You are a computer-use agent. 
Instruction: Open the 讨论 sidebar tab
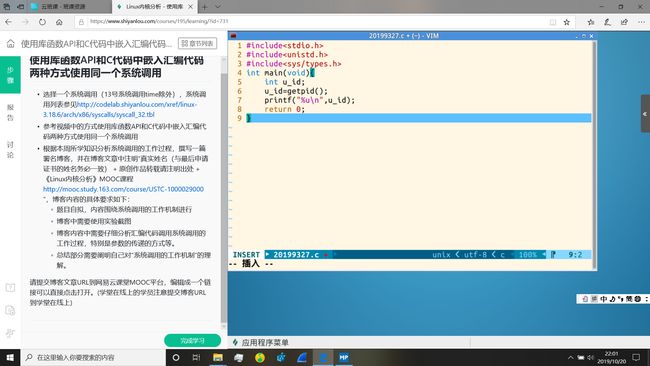[10, 150]
